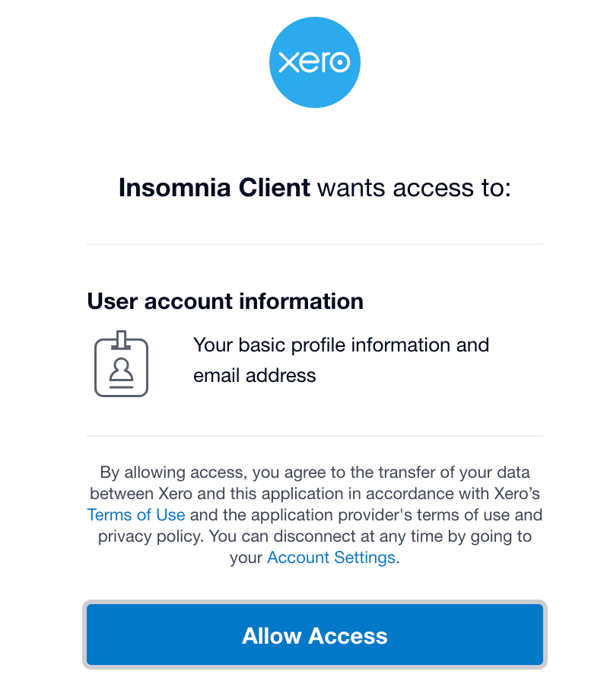Click the ID badge icon
Viewport: 604px width, 700px height.
pos(122,364)
